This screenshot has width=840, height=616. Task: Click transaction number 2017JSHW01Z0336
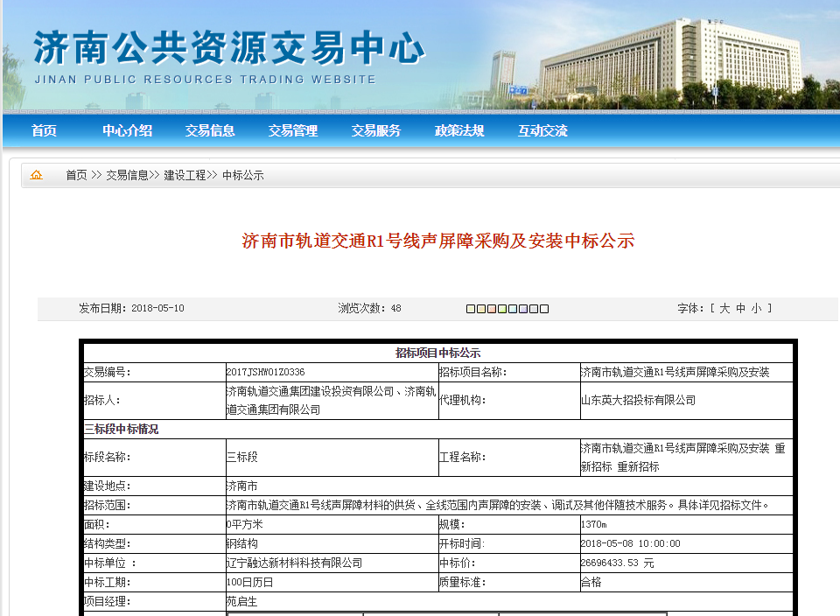click(266, 372)
